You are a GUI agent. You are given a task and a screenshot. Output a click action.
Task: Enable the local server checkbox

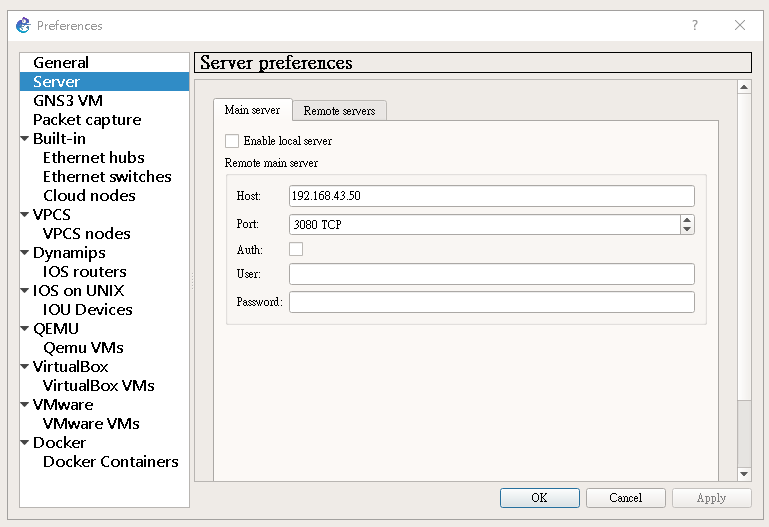pyautogui.click(x=232, y=141)
